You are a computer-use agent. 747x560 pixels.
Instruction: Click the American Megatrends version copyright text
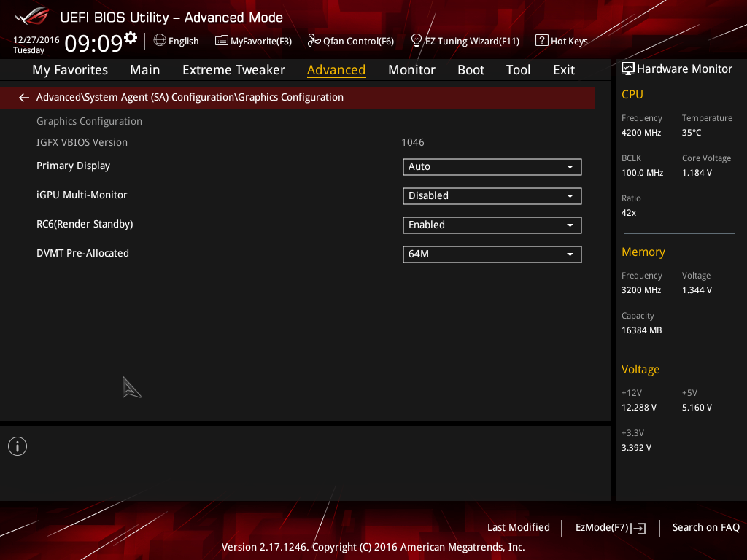coord(373,547)
